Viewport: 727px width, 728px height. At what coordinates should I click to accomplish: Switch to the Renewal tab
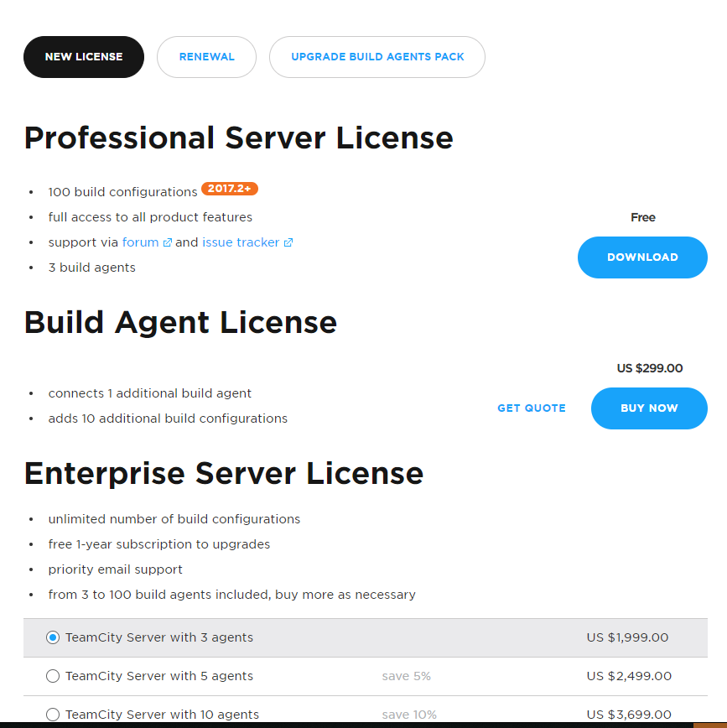tap(206, 57)
